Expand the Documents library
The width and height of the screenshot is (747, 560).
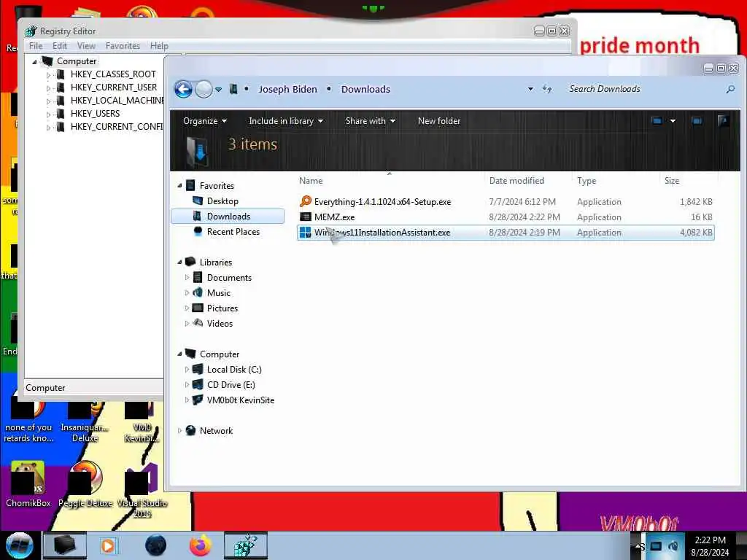coord(187,278)
